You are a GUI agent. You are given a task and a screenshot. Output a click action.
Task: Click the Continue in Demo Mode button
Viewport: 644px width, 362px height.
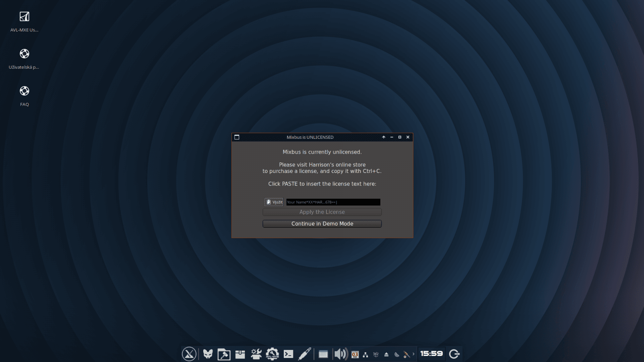point(322,224)
